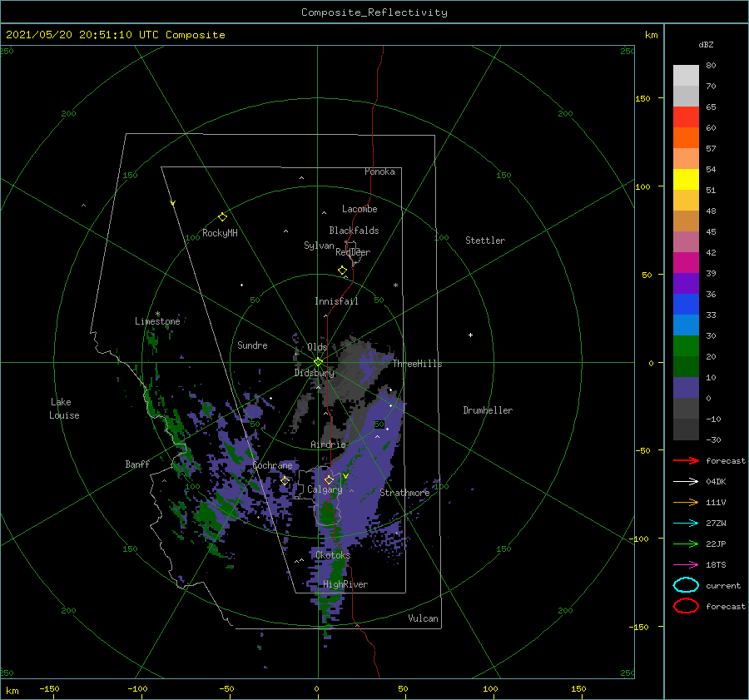The image size is (749, 700).
Task: Click the Vulcan label
Action: (x=424, y=618)
